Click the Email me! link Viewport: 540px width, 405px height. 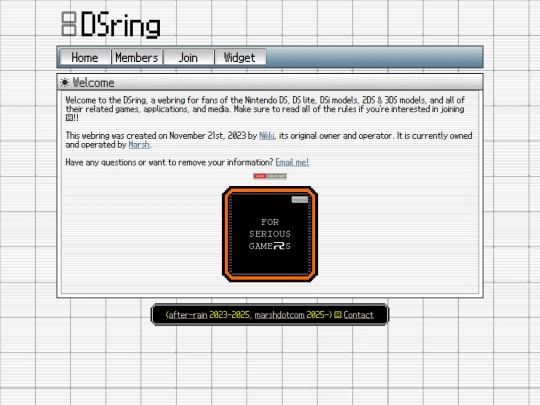click(x=292, y=162)
